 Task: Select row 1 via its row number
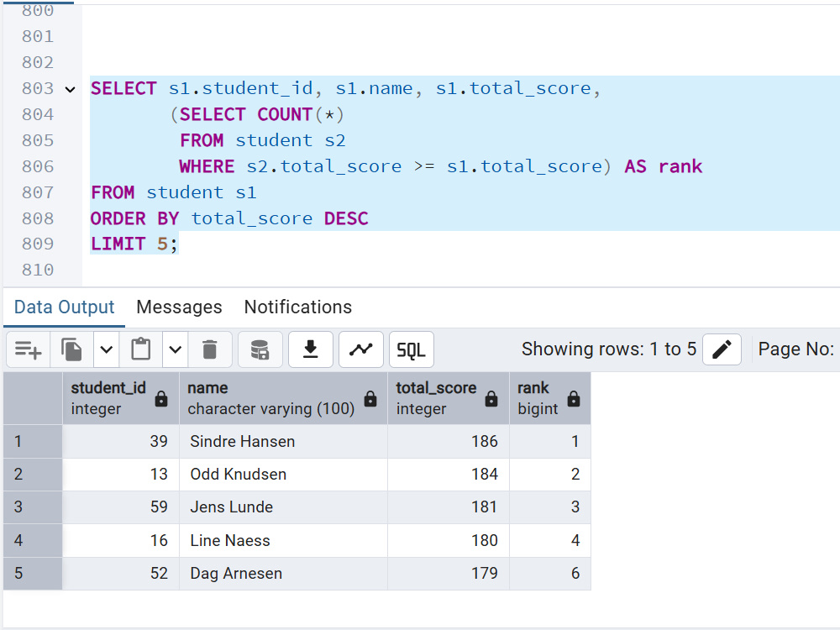[33, 442]
